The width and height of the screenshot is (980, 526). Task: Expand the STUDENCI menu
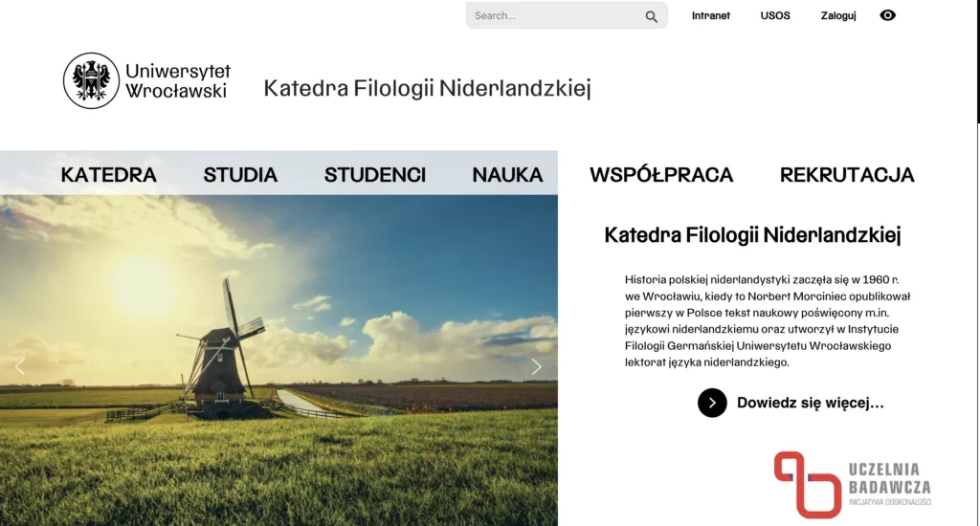coord(375,175)
